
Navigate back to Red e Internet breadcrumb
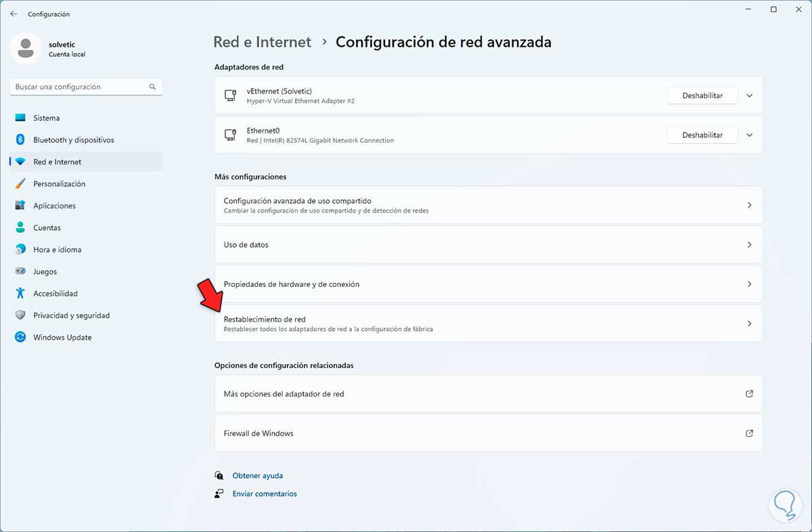pos(262,42)
